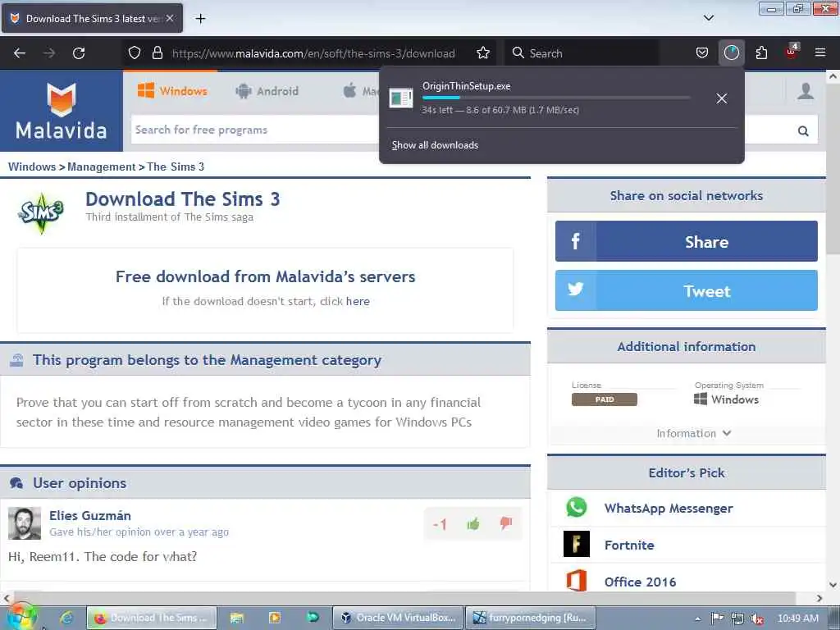This screenshot has height=630, width=840.
Task: Click the Office 2016 icon
Action: coord(577,581)
